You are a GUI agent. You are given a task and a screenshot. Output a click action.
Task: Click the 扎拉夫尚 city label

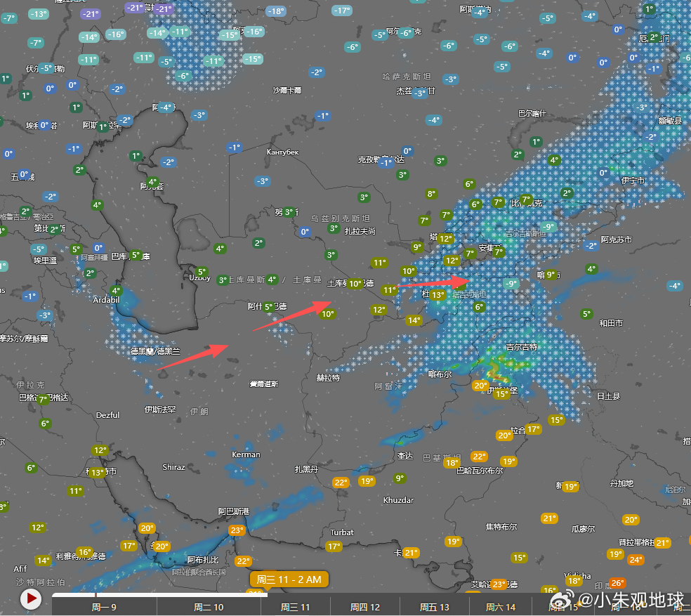(x=360, y=231)
